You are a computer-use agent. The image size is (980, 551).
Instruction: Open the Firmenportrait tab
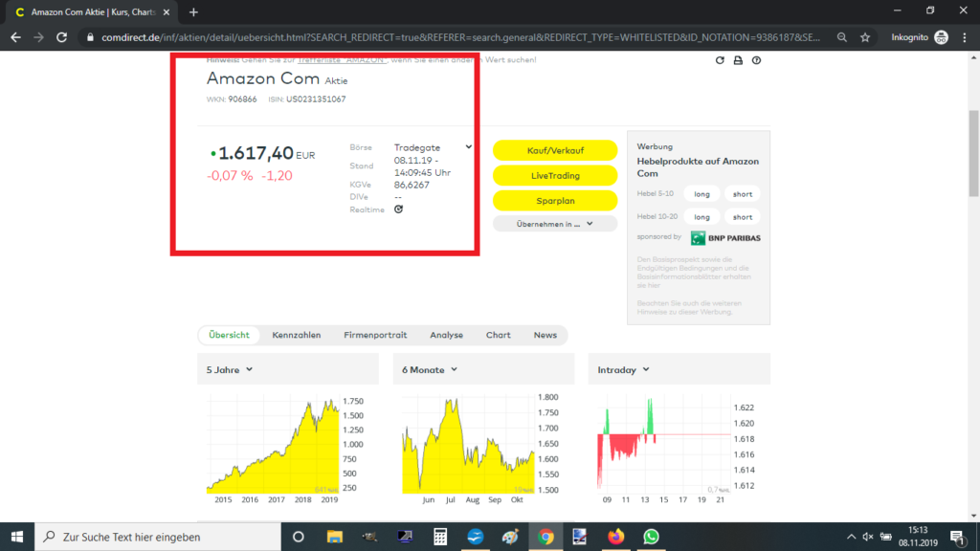coord(375,335)
